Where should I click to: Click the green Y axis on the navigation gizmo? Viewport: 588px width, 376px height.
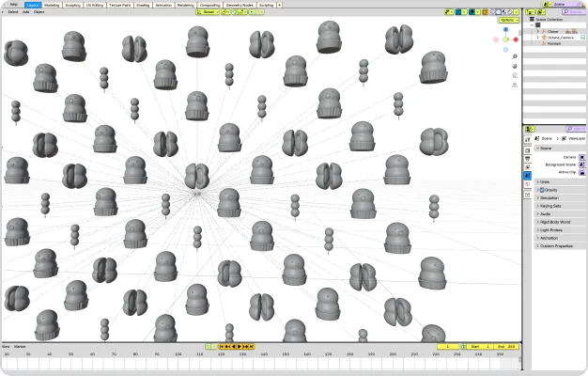(x=505, y=39)
